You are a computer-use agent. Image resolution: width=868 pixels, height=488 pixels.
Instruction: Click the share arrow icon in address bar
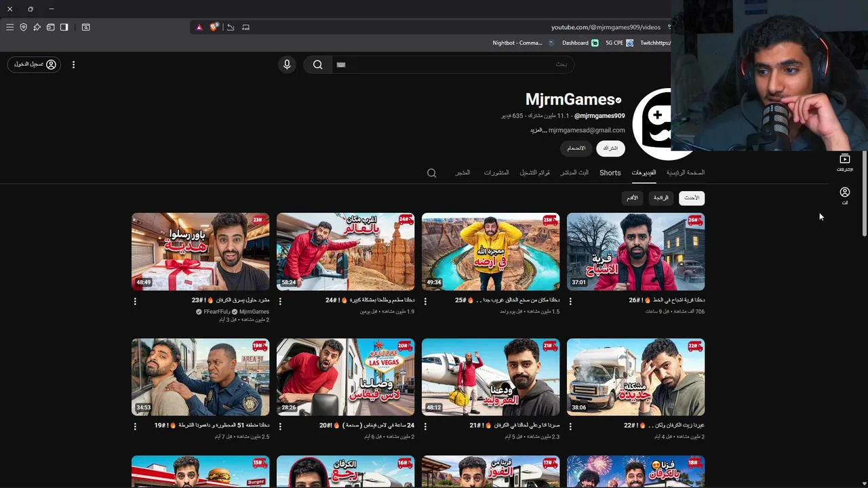[x=231, y=27]
